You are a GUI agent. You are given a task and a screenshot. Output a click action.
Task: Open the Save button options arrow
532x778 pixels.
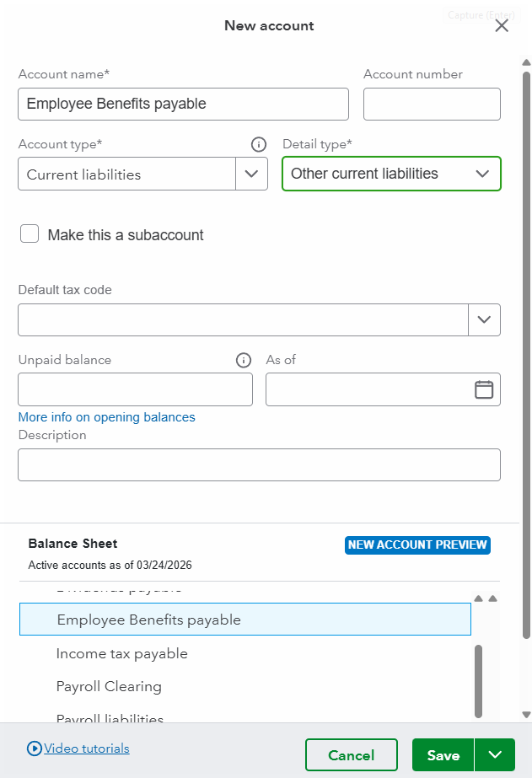[495, 754]
